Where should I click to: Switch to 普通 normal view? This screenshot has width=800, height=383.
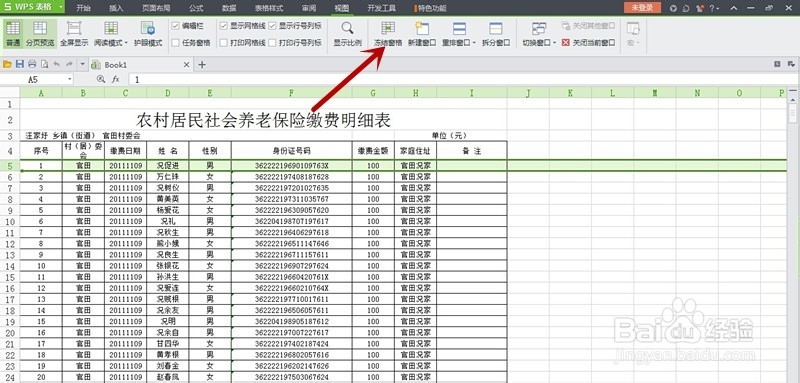click(13, 34)
